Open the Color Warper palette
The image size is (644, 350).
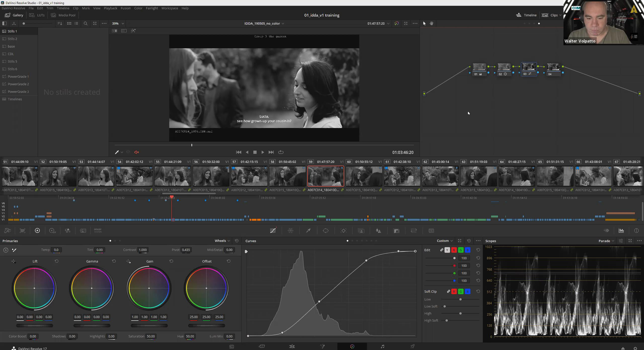[291, 231]
